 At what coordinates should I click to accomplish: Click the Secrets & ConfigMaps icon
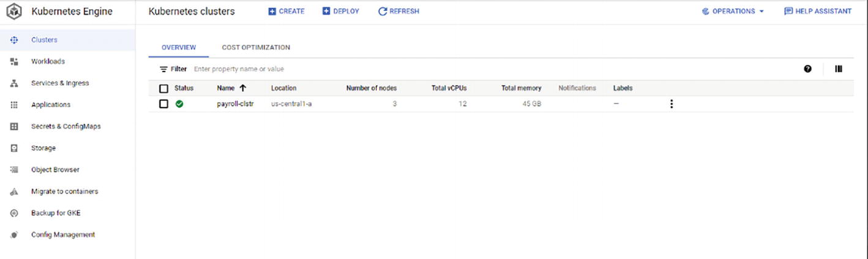coord(15,126)
